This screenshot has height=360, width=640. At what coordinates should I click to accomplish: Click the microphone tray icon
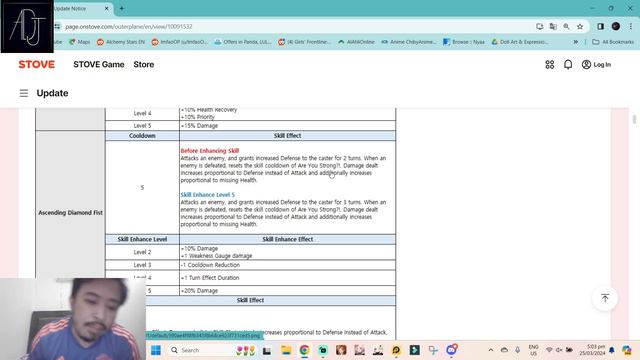coord(518,350)
